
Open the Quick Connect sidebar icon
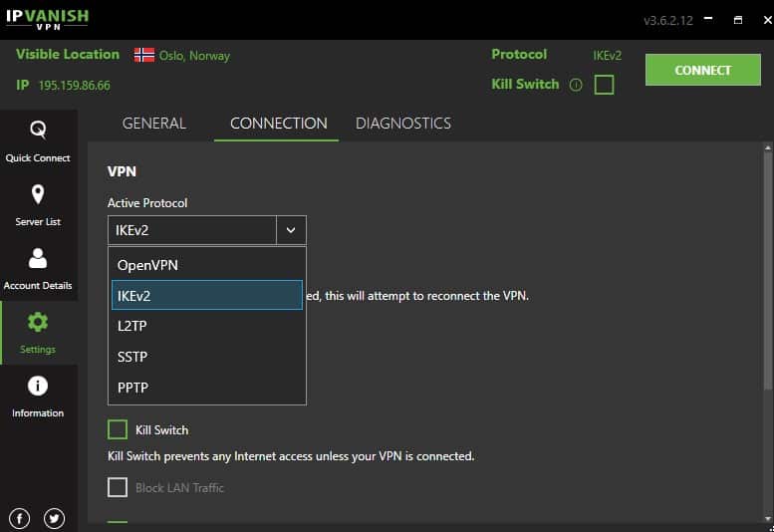(x=38, y=130)
